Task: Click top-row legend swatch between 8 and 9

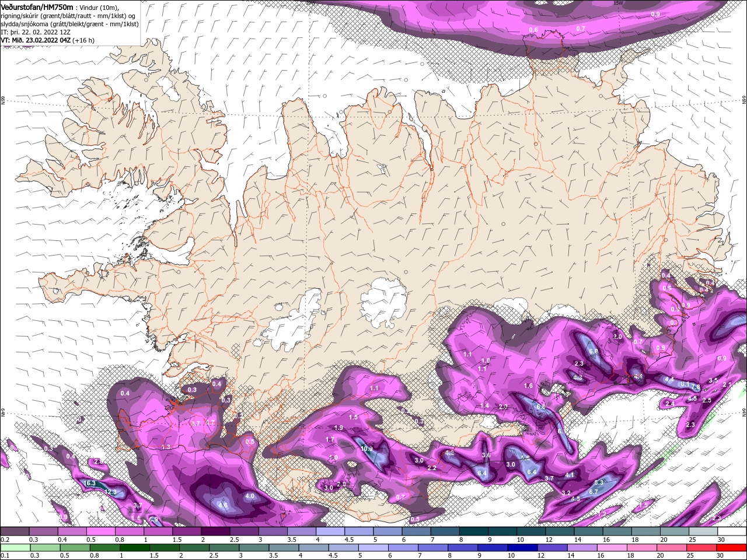Action: tap(473, 531)
